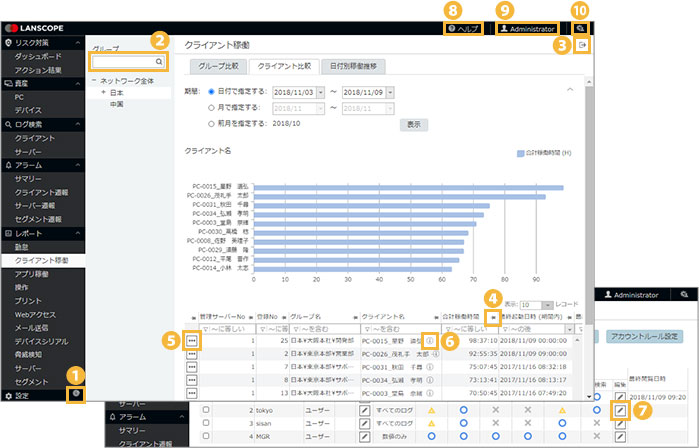
Task: Click the 表示 button
Action: pyautogui.click(x=413, y=125)
